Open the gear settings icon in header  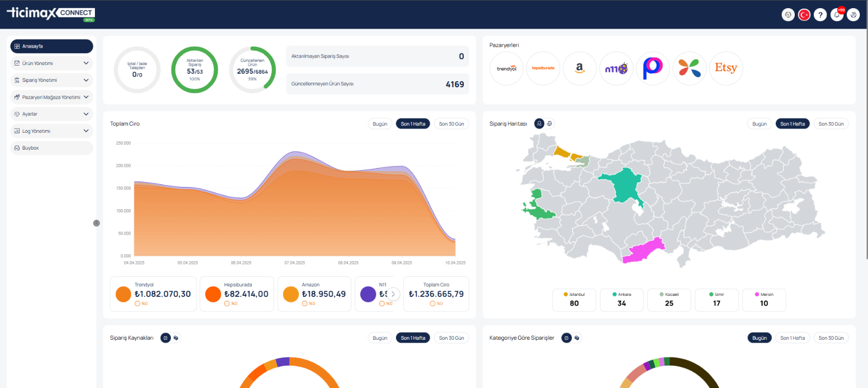tap(788, 15)
